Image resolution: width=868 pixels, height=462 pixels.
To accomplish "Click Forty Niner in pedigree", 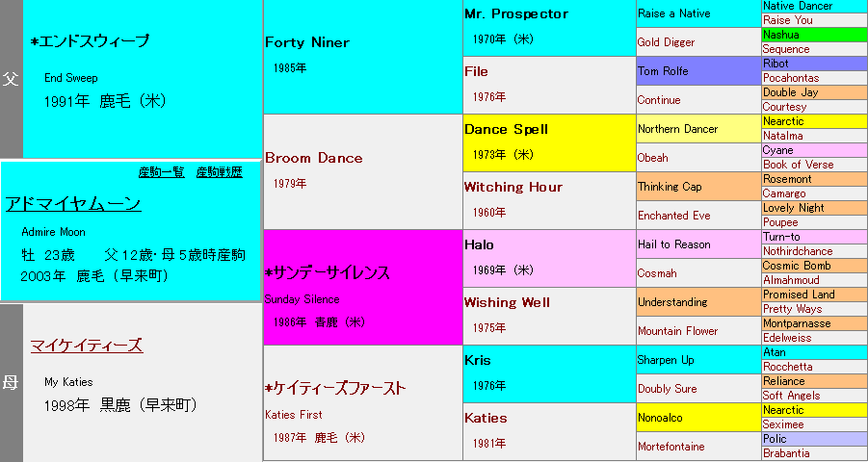I will 307,42.
